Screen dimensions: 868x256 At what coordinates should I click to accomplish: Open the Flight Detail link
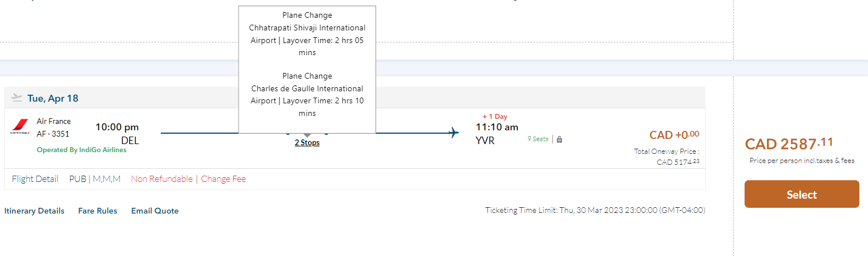pyautogui.click(x=35, y=179)
